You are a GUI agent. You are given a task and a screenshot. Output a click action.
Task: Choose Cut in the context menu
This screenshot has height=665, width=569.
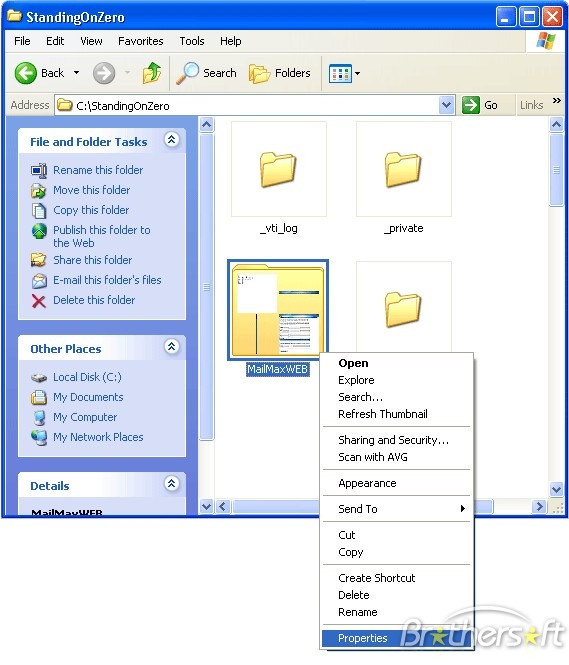click(396, 535)
